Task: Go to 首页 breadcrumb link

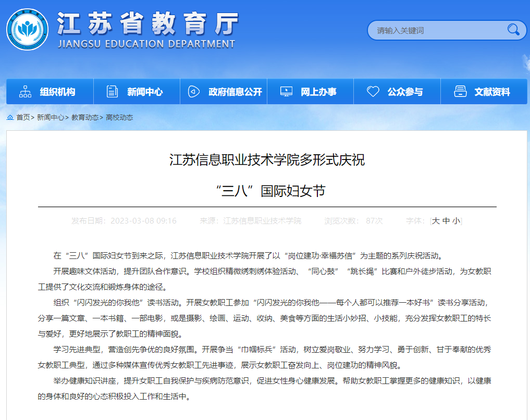Action: [x=23, y=117]
